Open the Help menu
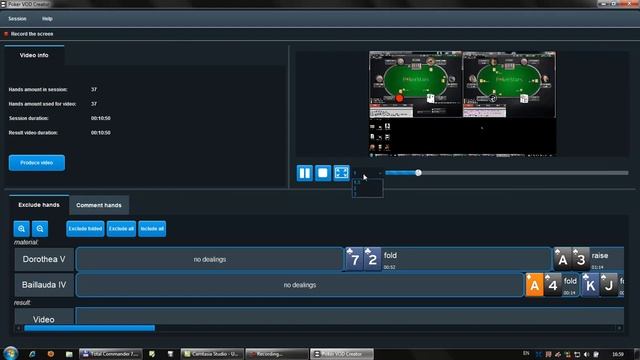This screenshot has height=360, width=640. [47, 19]
